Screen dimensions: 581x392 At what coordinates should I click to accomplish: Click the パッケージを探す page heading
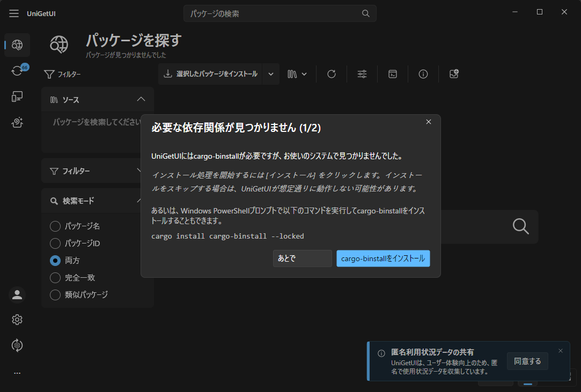(134, 40)
